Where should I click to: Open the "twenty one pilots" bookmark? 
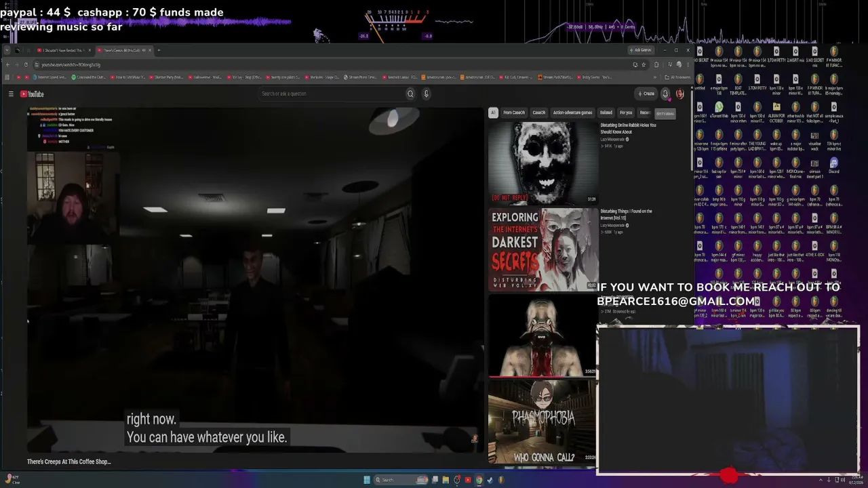pyautogui.click(x=281, y=77)
